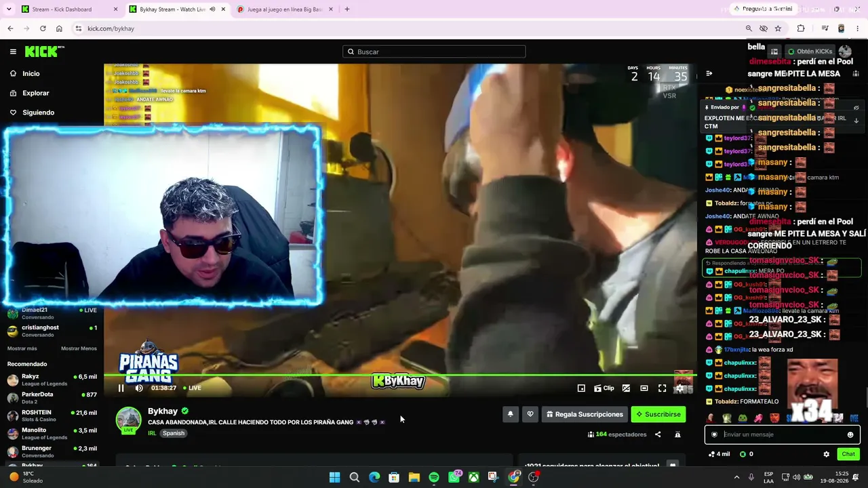The width and height of the screenshot is (868, 488).
Task: Open the taskbar volume control
Action: pos(797,477)
